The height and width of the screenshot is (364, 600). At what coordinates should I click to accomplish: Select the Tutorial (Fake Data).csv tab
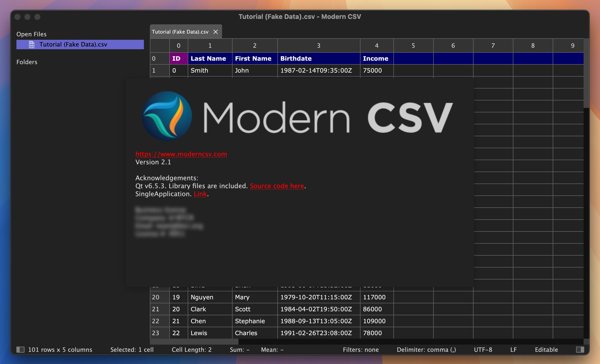[186, 32]
